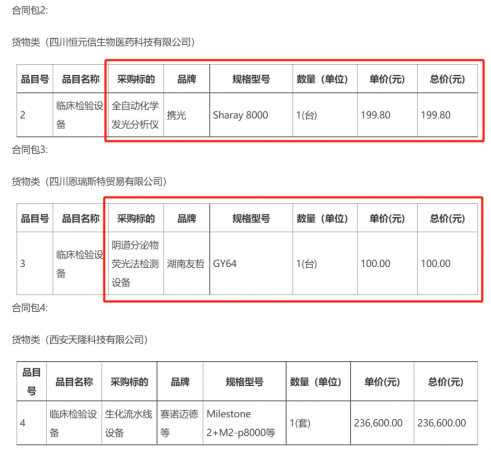Click the 合同包3 heading text
This screenshot has height=450, width=491.
click(x=30, y=150)
